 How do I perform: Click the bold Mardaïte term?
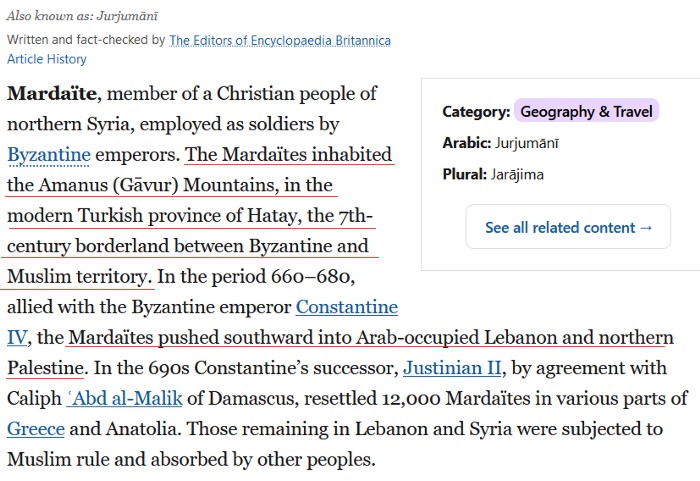pos(52,94)
